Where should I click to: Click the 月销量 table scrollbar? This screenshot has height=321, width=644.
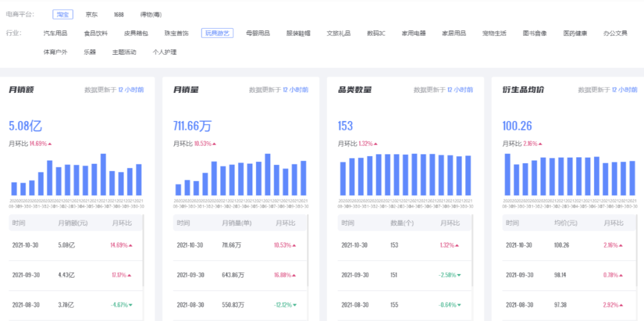pyautogui.click(x=308, y=251)
